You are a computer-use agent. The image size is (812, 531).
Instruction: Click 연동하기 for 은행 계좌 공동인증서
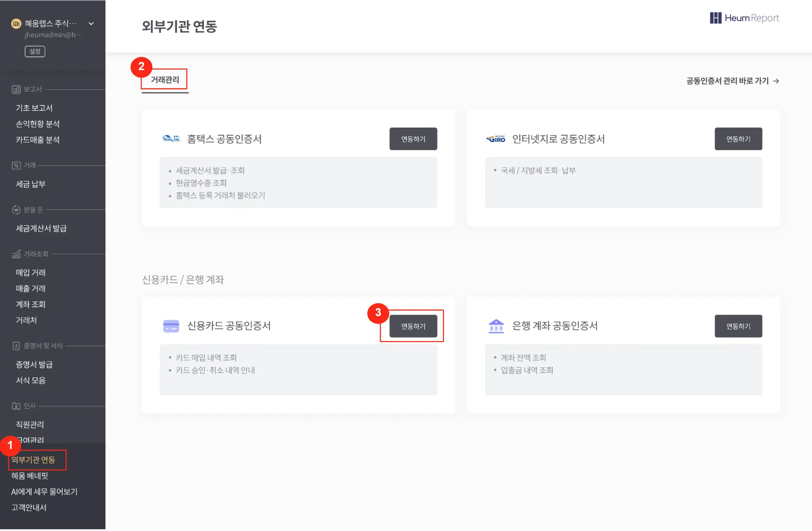738,326
